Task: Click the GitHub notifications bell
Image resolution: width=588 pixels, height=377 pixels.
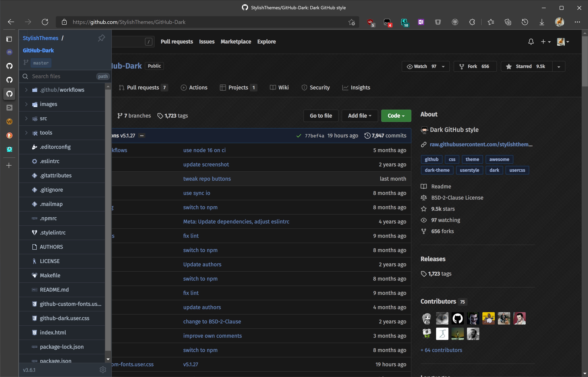Action: [x=531, y=42]
